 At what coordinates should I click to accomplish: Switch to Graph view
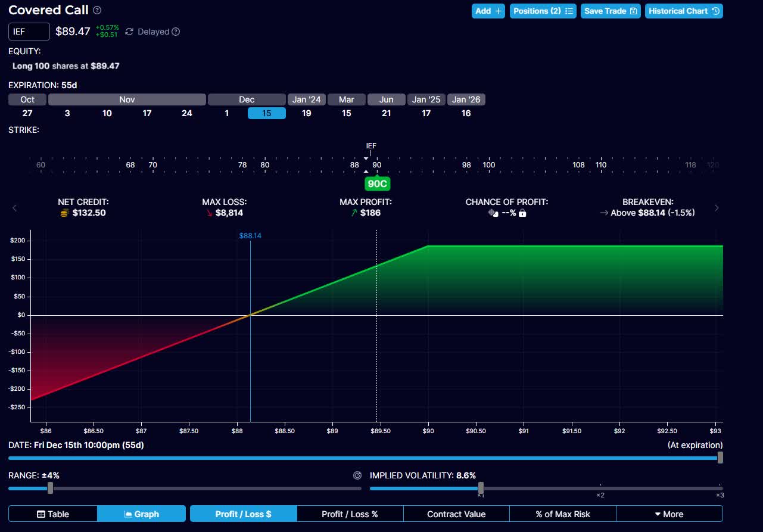(141, 514)
